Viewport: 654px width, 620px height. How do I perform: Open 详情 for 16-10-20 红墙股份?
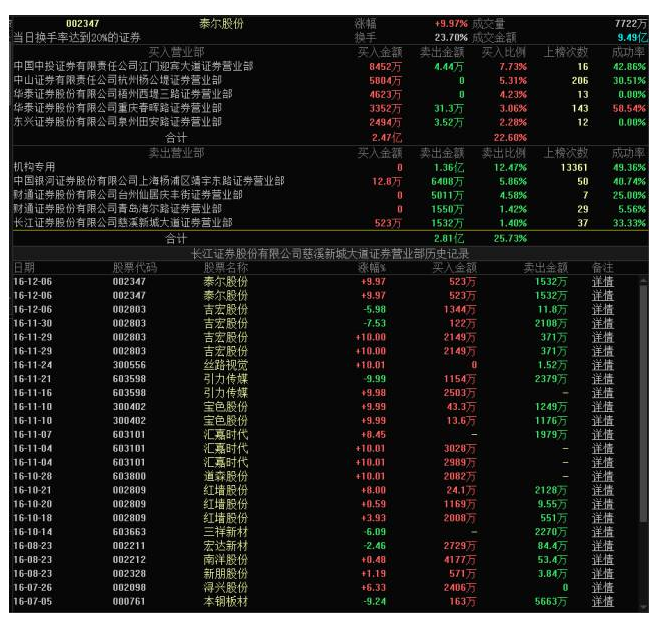(602, 504)
